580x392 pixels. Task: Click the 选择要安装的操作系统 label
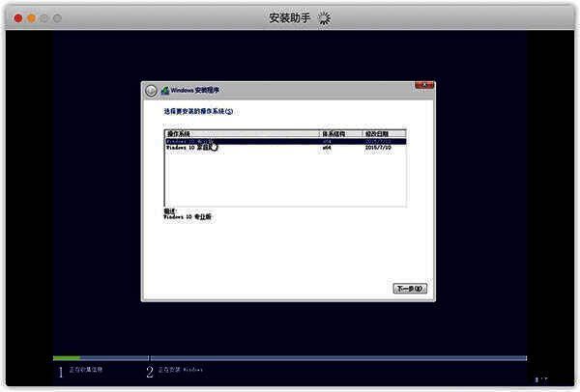click(198, 111)
